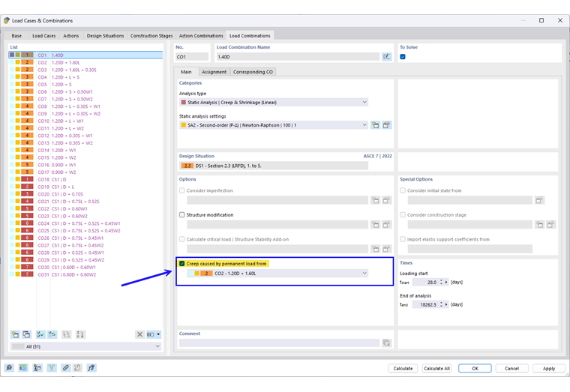The image size is (570, 392).
Task: Switch to Action Combinations tab
Action: (201, 36)
